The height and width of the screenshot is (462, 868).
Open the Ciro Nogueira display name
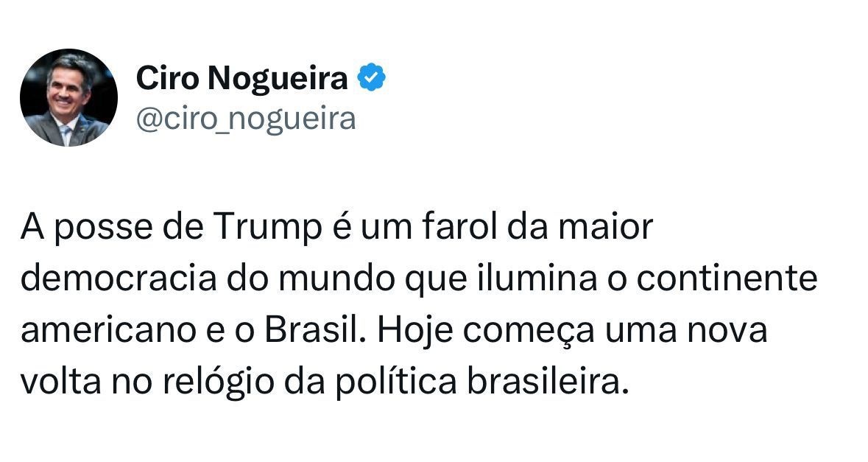[x=242, y=78]
